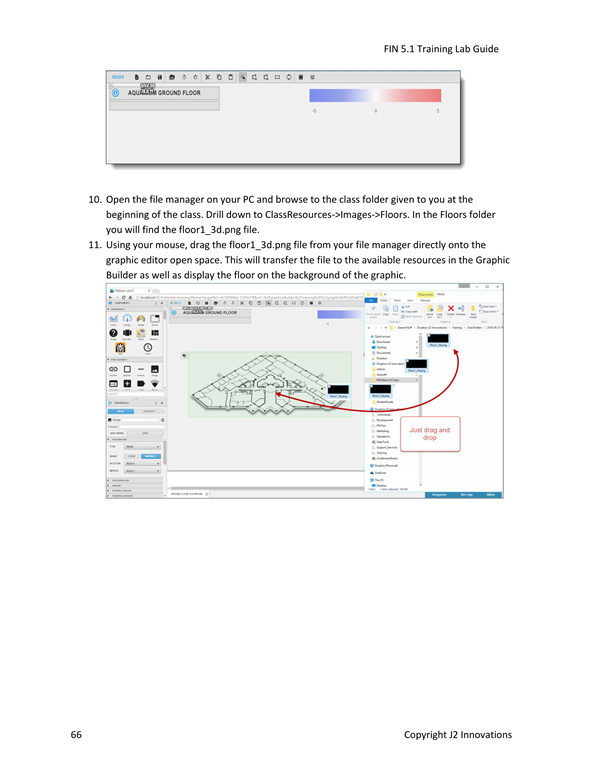Open the Share ribbon tab in File Explorer
Image resolution: width=600 pixels, height=776 pixels.
point(397,300)
